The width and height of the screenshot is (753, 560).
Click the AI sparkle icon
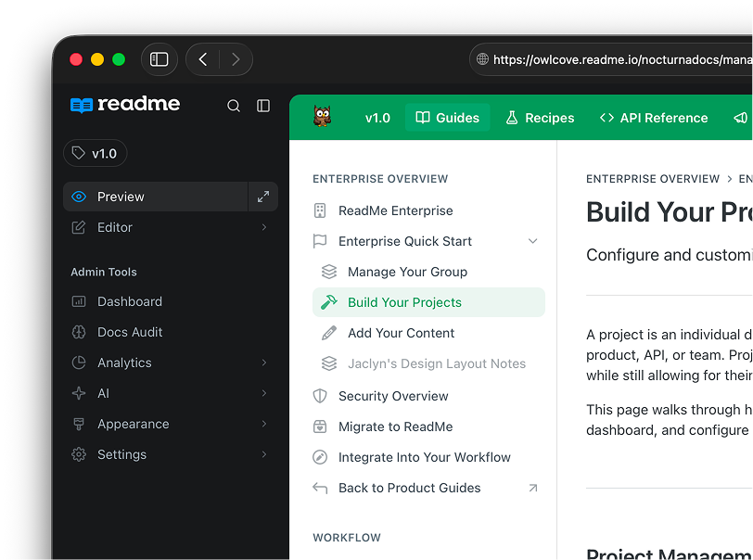click(78, 393)
